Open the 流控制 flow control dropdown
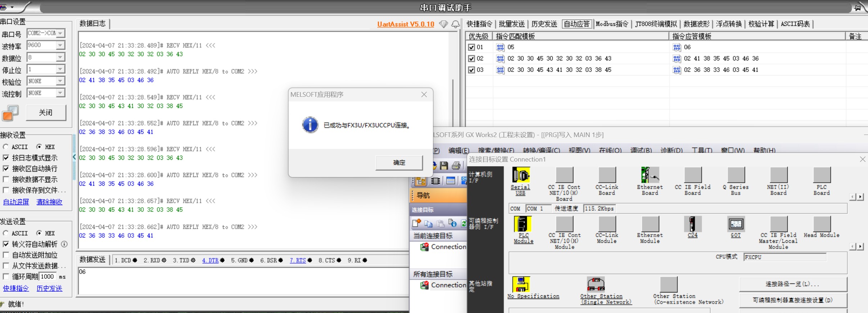 point(60,93)
